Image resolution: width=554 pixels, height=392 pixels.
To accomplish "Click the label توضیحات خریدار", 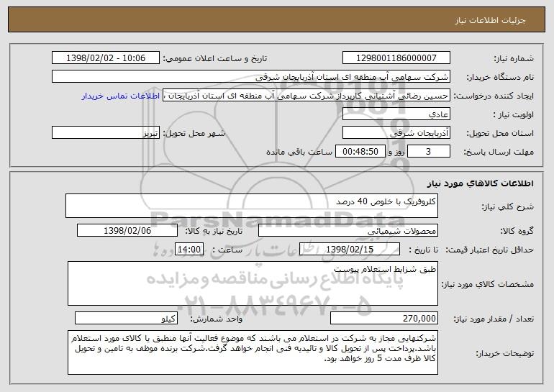I will click(x=505, y=353).
